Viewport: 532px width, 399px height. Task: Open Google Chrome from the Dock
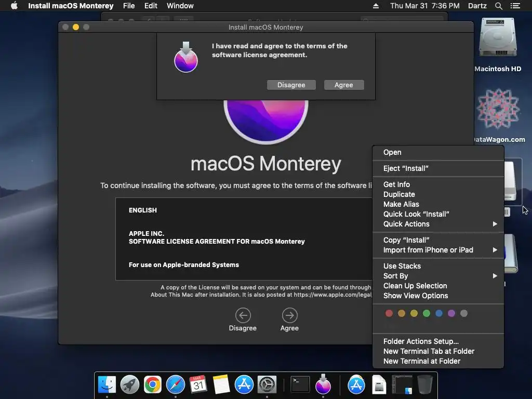tap(153, 384)
